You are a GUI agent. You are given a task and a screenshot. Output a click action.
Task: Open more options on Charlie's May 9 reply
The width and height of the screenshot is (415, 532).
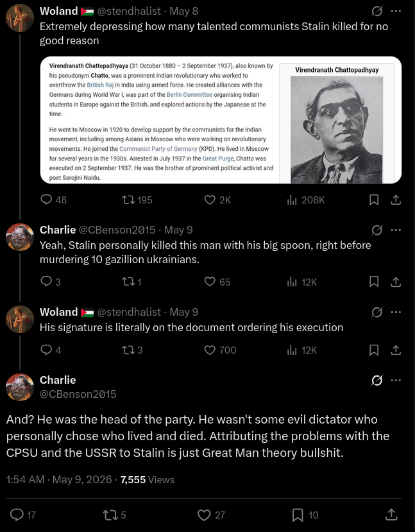coord(396,230)
